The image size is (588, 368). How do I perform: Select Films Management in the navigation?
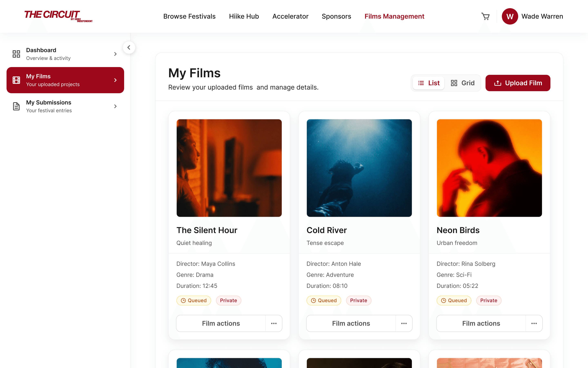(x=394, y=16)
